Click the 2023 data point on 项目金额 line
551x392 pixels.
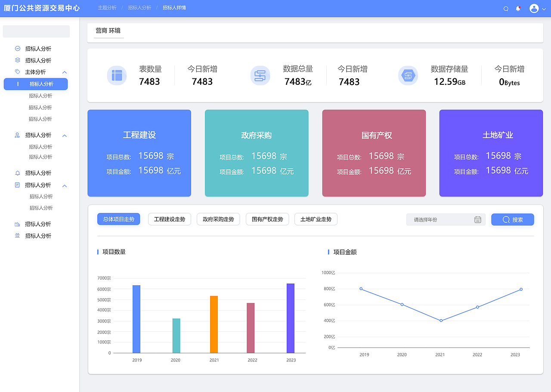(521, 289)
